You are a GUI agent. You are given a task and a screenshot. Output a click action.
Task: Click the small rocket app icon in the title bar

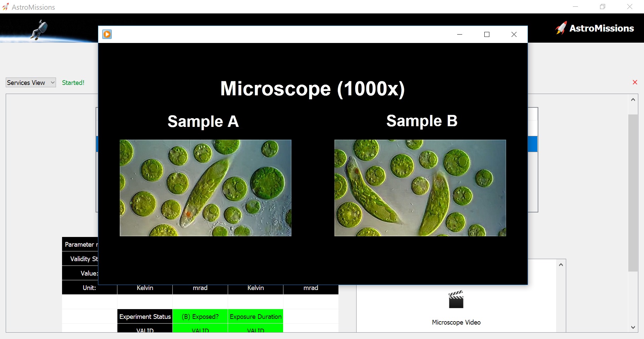tap(5, 7)
